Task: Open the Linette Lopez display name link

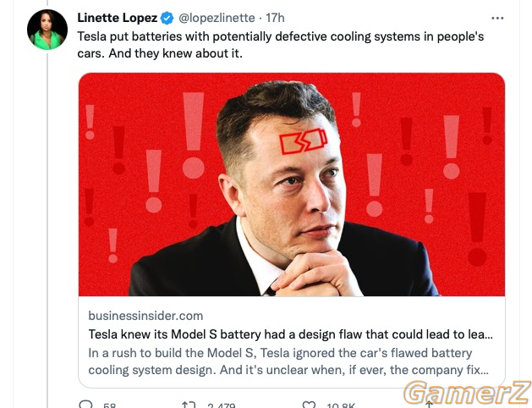Action: [117, 18]
